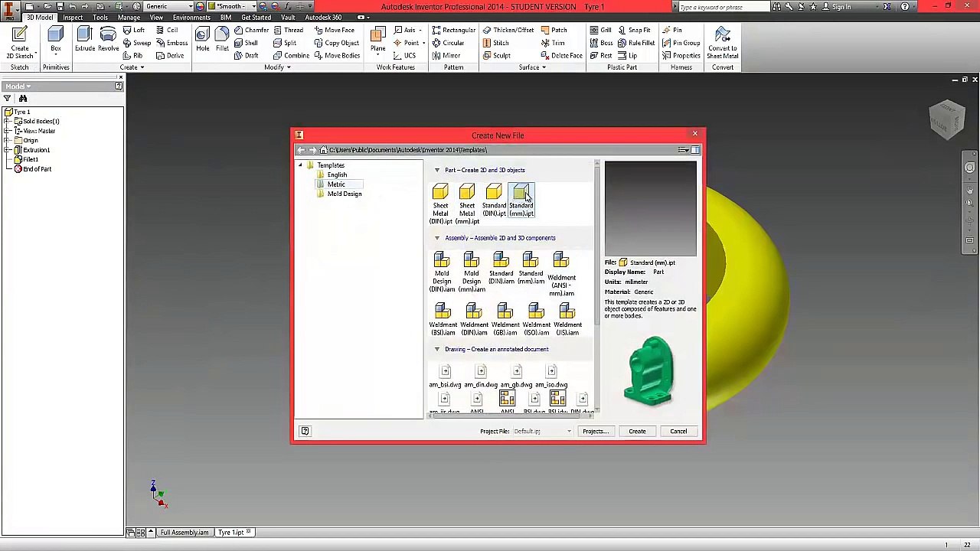
Task: Select the Loft tool
Action: [133, 30]
